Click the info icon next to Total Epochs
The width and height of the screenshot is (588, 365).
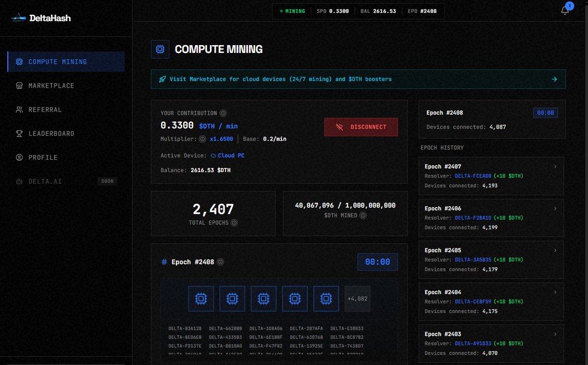coord(234,223)
